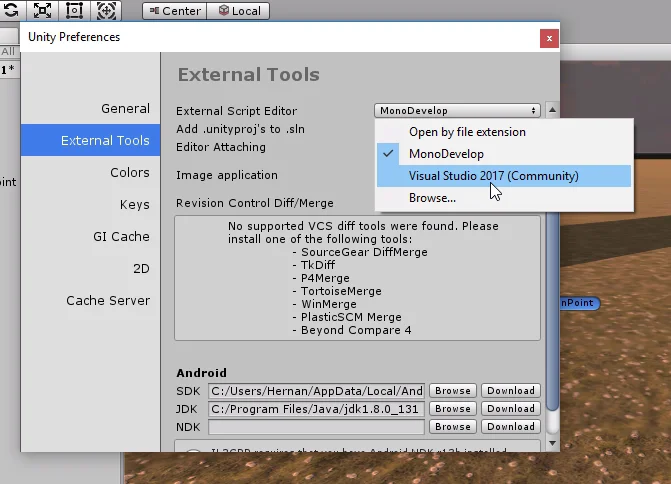This screenshot has height=484, width=671.
Task: Select the Scale tool in Unity toolbar
Action: point(42,10)
